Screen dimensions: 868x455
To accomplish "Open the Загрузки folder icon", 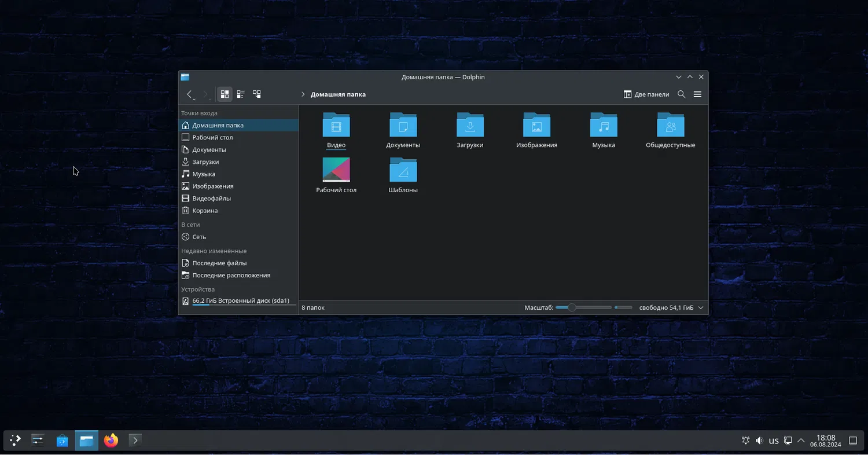I will point(470,126).
